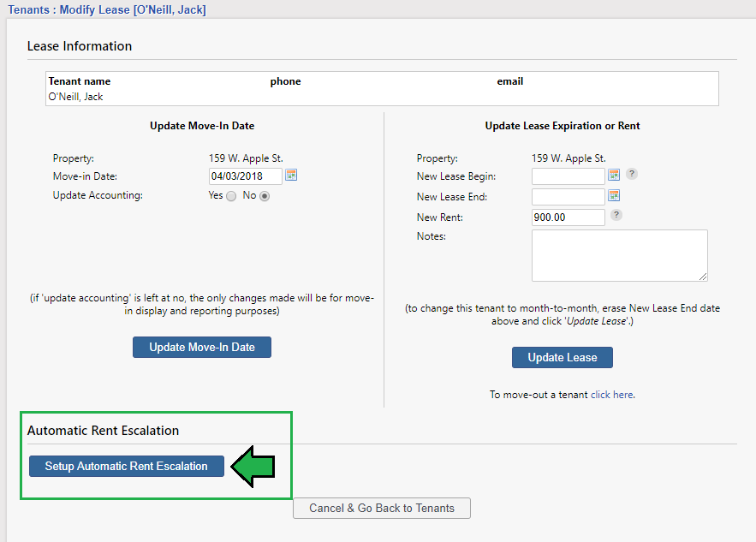Select No for Update Accounting

pos(265,196)
